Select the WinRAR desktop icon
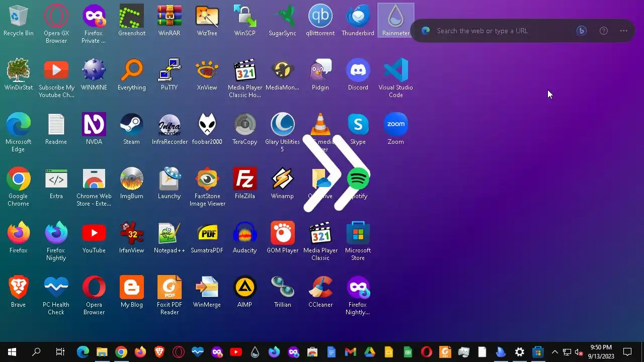 point(169,21)
